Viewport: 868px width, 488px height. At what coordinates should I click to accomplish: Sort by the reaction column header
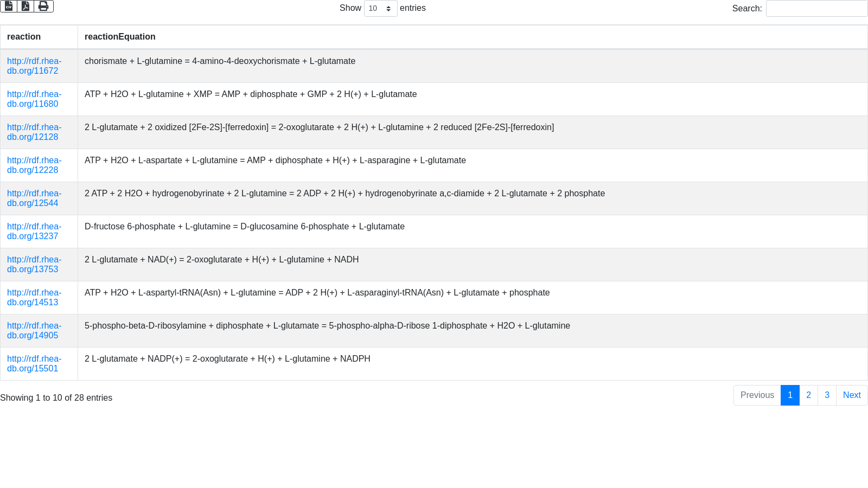point(39,37)
